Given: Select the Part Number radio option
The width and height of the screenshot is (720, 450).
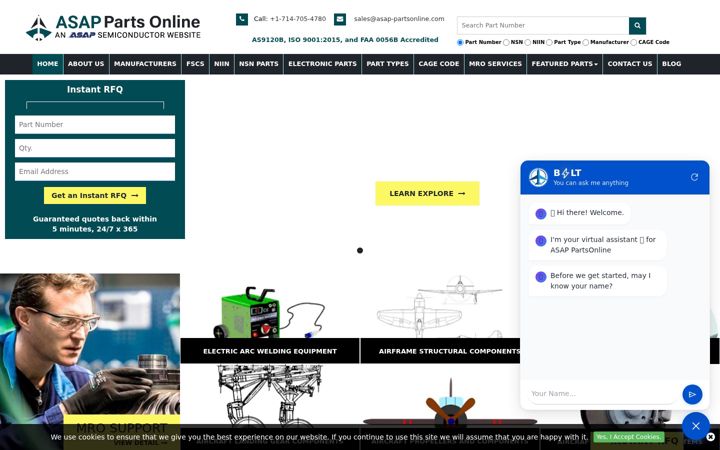Looking at the screenshot, I should tap(460, 42).
